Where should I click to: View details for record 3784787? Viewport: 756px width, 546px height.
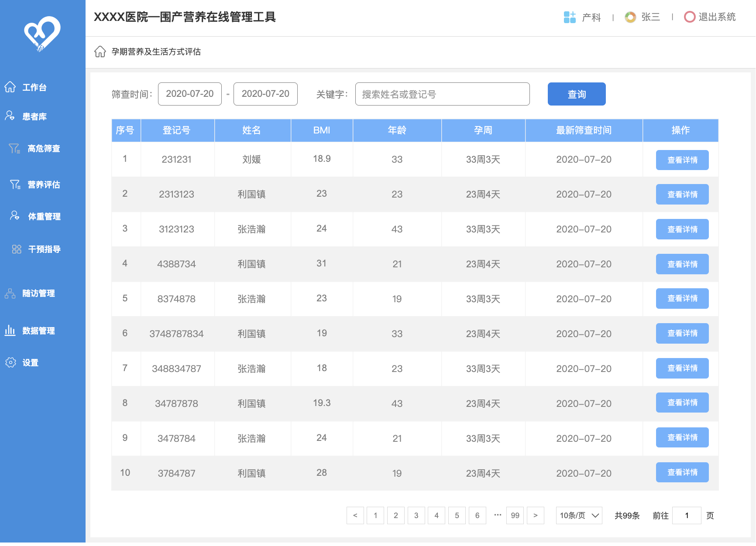682,472
